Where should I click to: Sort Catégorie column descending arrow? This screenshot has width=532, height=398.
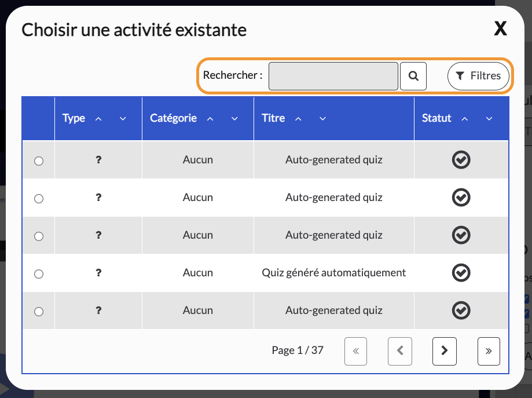[x=234, y=119]
